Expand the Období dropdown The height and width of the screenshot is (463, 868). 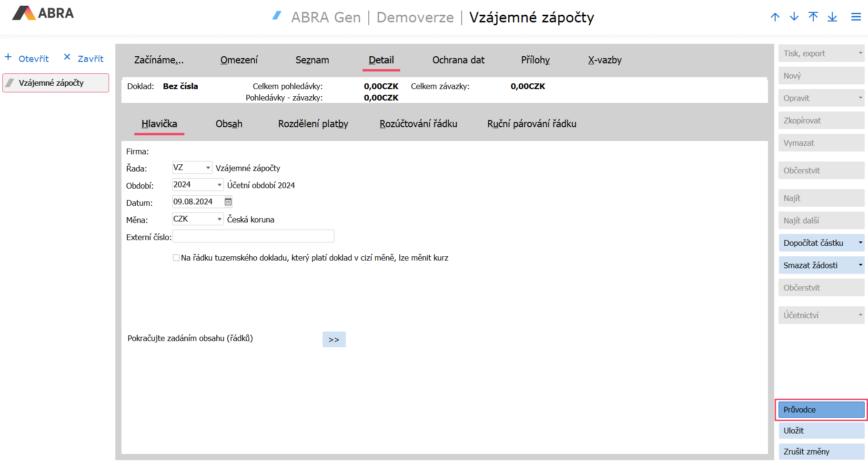pos(219,185)
